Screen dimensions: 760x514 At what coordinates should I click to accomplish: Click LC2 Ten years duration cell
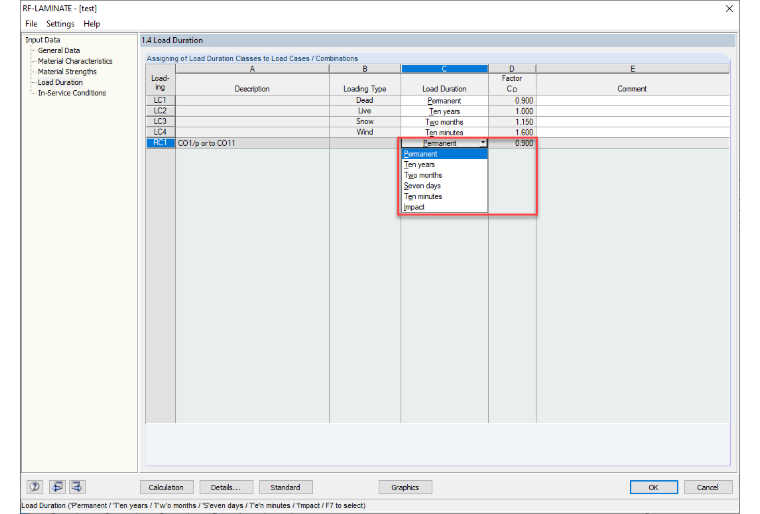(444, 111)
